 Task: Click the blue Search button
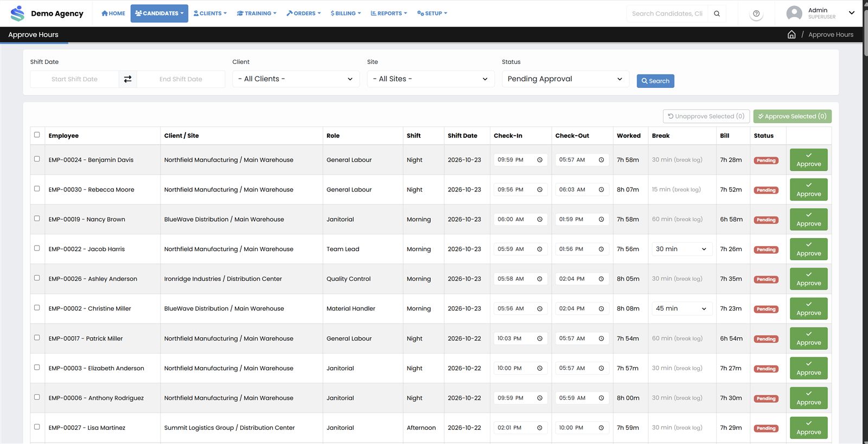[x=655, y=81]
